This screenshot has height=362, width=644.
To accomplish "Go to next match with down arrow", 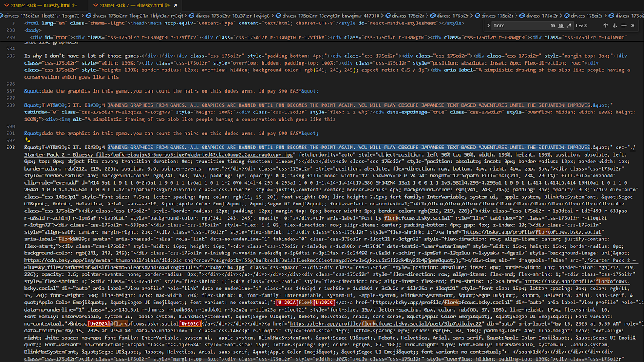I will click(614, 25).
